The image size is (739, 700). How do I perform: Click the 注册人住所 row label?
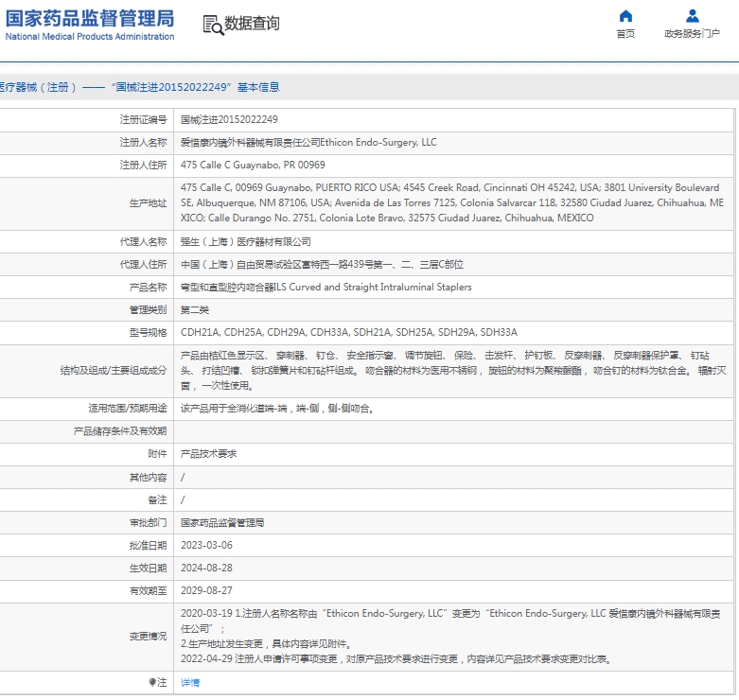coord(143,165)
